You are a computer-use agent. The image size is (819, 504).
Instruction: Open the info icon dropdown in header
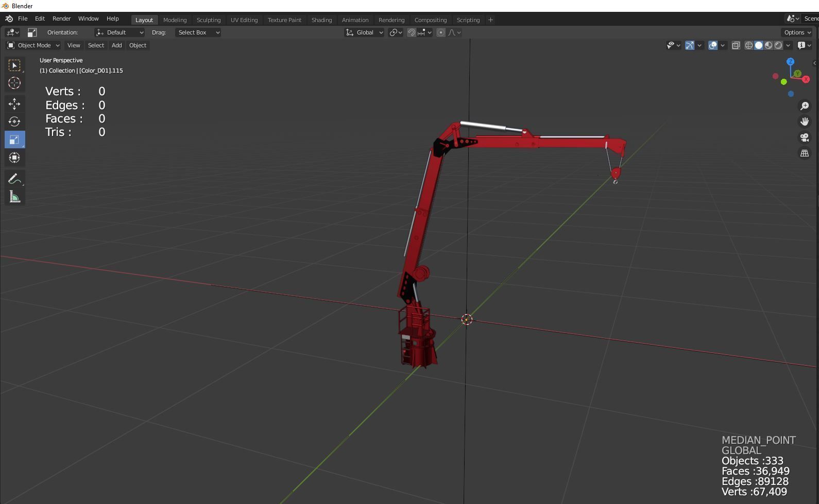coord(804,45)
